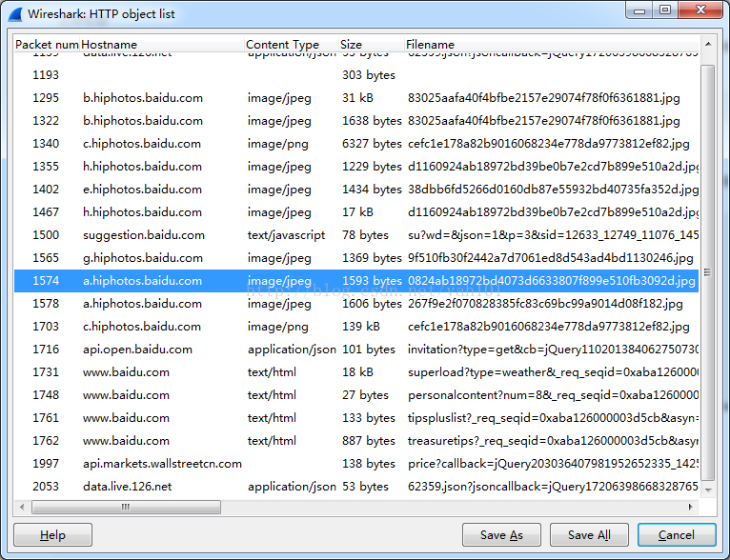Select packet 1340 c.hiphotos.baidu.com row
730x560 pixels.
(x=356, y=143)
